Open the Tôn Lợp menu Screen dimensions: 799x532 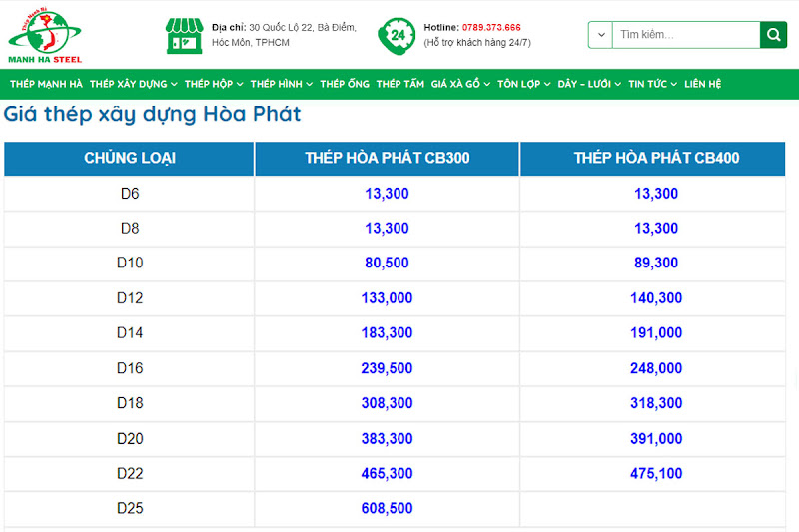coord(518,84)
